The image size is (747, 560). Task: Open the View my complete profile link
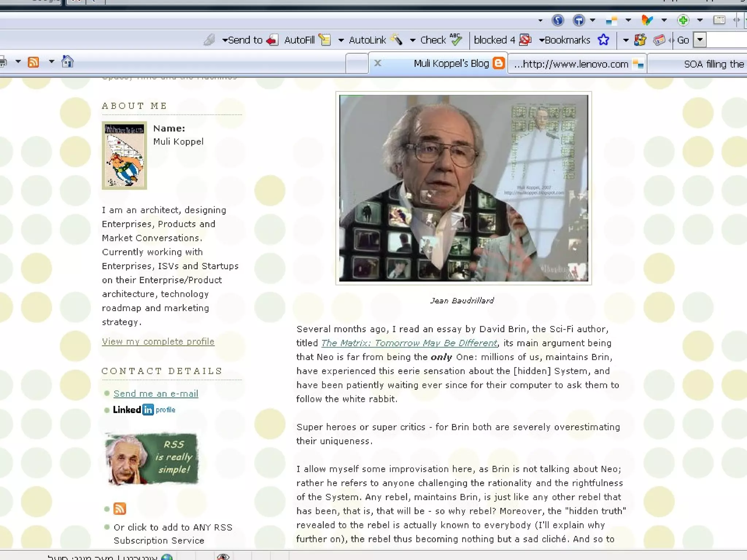point(158,342)
